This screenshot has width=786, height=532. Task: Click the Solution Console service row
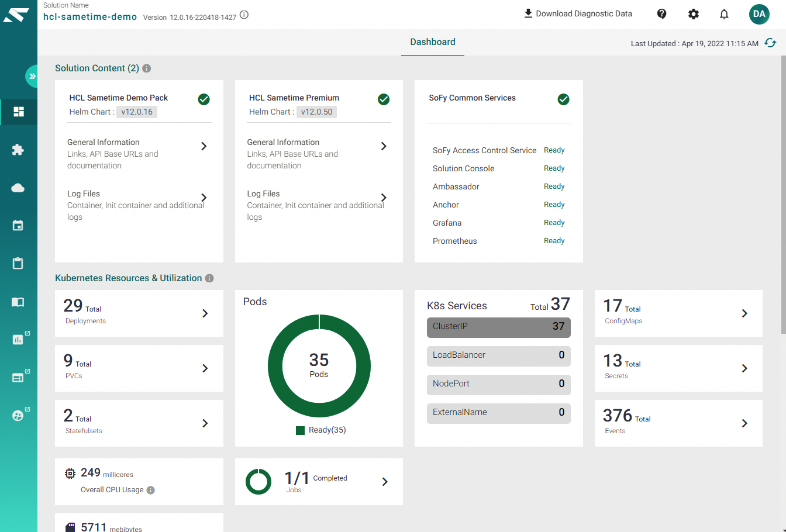[499, 168]
